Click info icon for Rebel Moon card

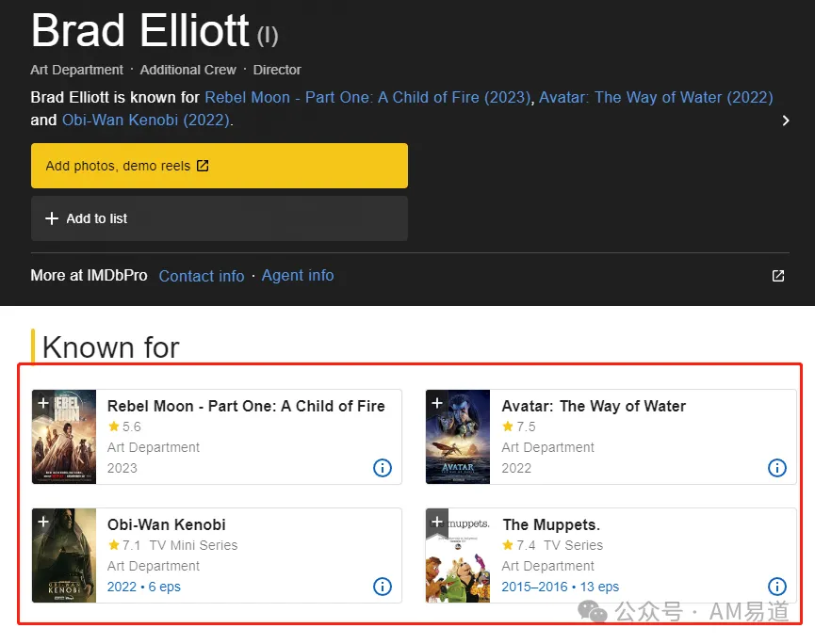pos(383,468)
